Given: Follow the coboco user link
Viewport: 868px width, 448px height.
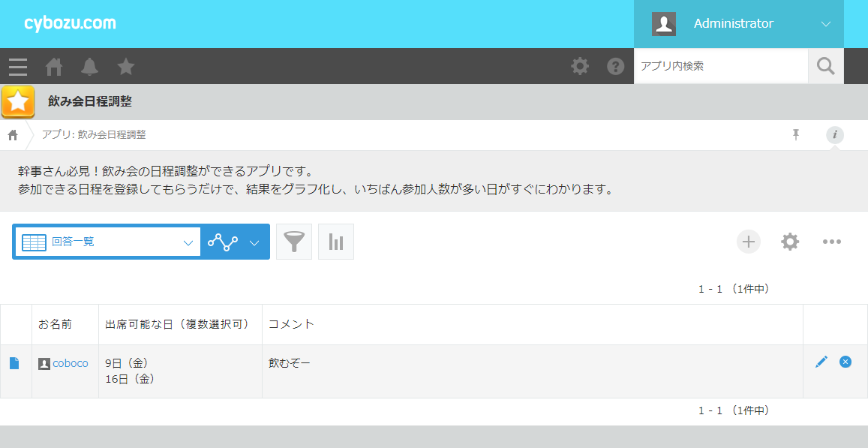Looking at the screenshot, I should tap(71, 362).
